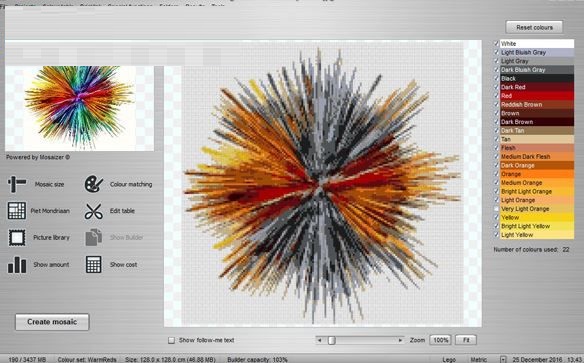Click the Fit zoom button

tap(466, 340)
